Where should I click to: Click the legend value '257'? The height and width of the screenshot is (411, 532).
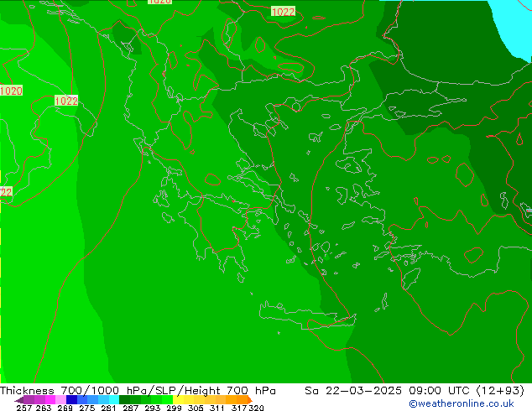(x=24, y=408)
